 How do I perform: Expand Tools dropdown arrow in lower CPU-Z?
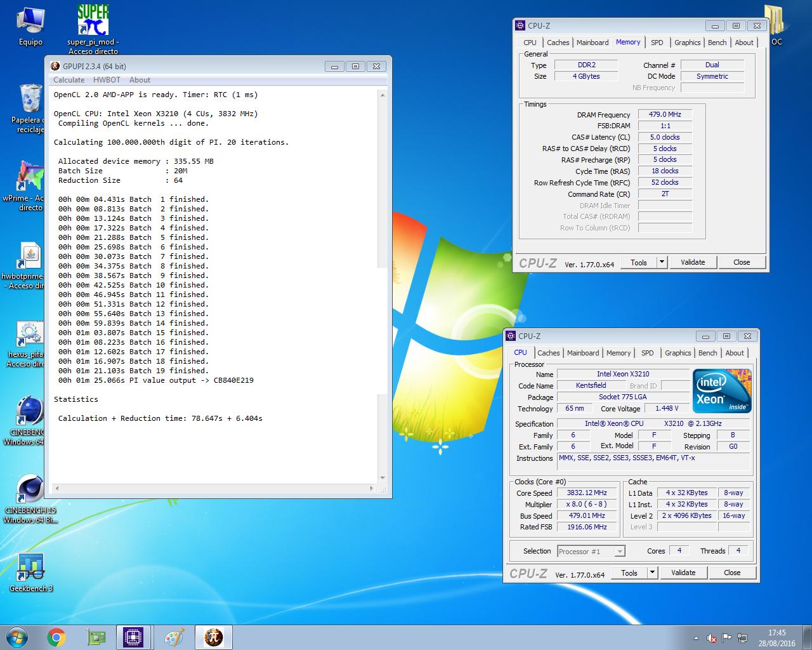pos(652,573)
